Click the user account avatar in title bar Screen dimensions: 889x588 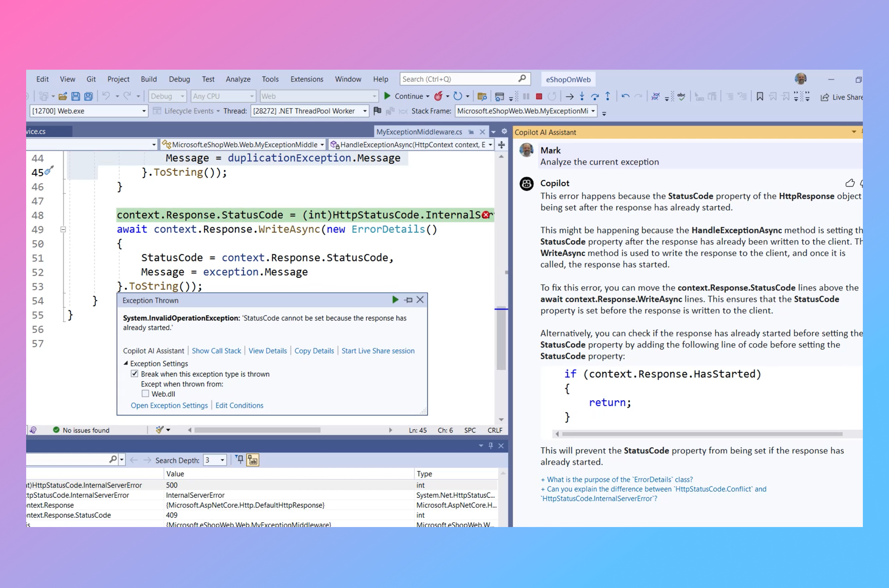point(801,79)
